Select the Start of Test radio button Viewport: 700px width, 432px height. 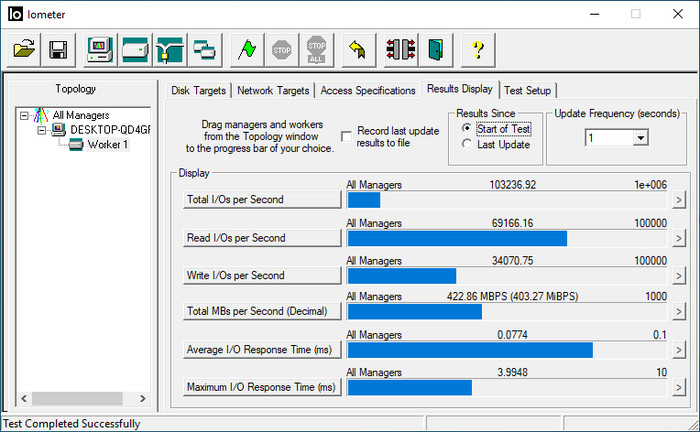click(x=466, y=128)
